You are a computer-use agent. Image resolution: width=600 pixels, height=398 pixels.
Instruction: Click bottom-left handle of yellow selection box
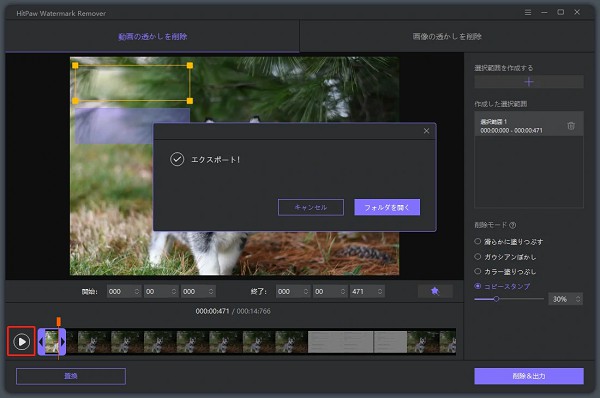point(75,101)
